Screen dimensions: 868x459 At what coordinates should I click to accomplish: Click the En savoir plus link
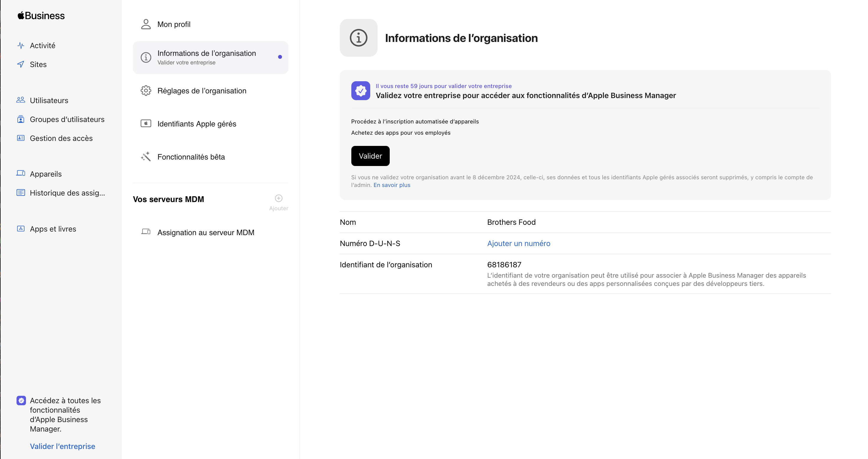tap(392, 185)
